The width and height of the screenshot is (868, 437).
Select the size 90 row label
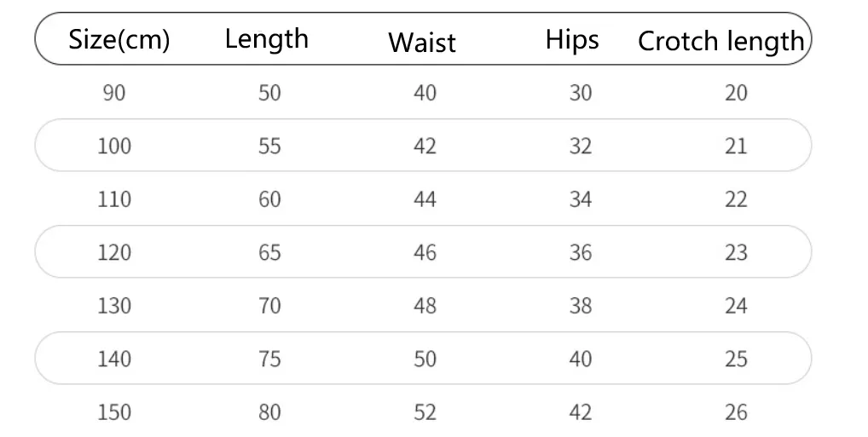pyautogui.click(x=113, y=93)
